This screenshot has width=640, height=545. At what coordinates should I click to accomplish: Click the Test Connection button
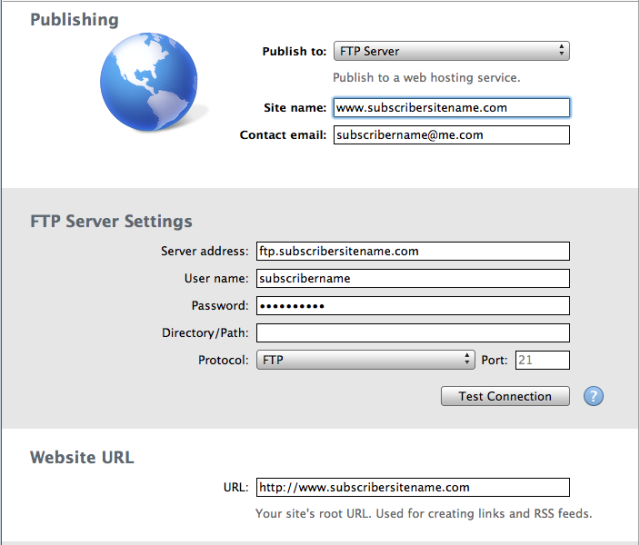coord(505,396)
